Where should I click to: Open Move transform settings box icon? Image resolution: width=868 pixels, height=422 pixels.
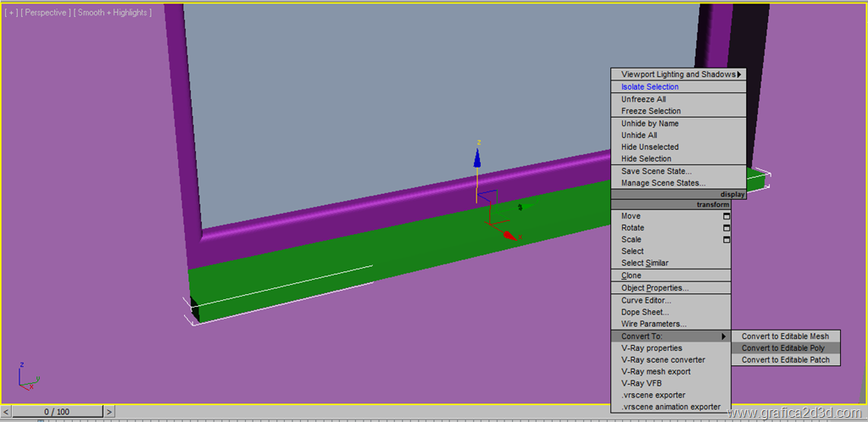[x=726, y=216]
